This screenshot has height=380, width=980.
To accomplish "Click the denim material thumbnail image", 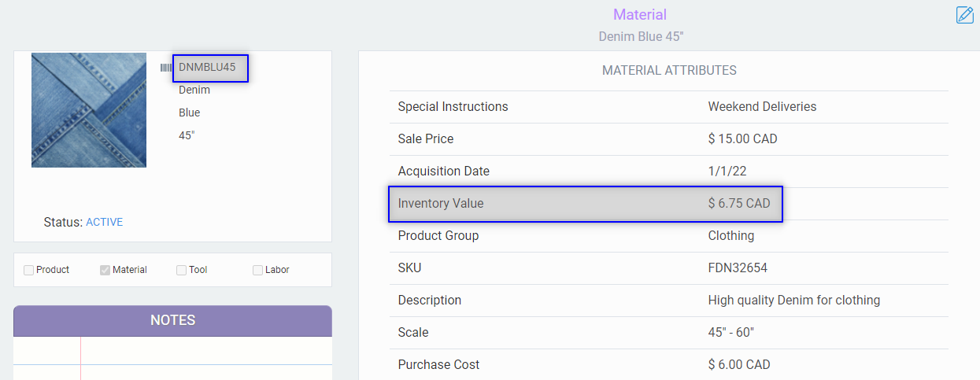I will pos(89,110).
